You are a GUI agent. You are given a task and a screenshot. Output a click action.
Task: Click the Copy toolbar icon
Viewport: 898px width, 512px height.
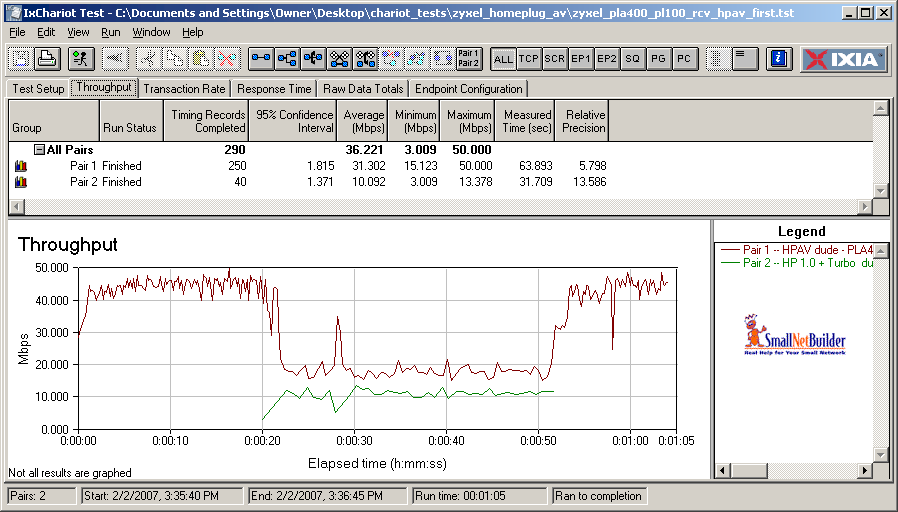(175, 58)
